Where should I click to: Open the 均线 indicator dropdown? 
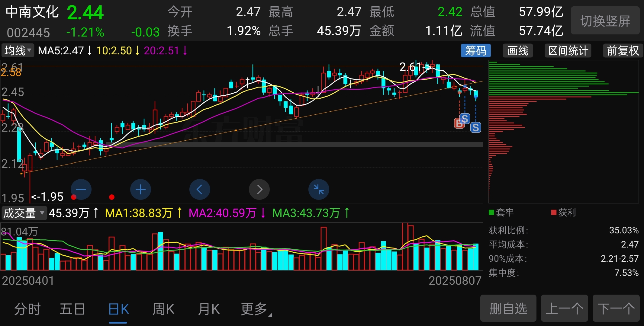[x=18, y=50]
